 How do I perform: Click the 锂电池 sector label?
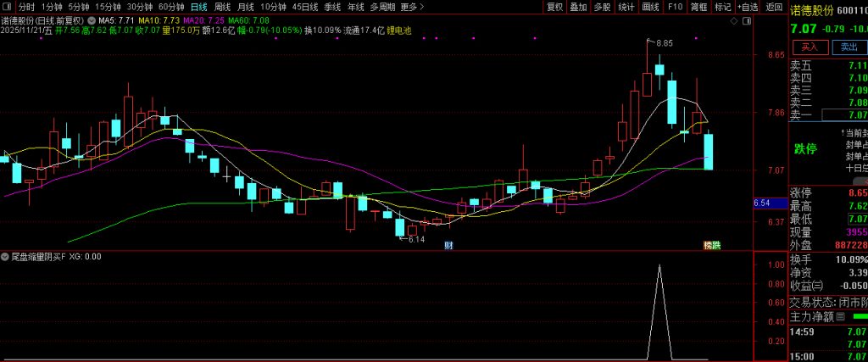pyautogui.click(x=399, y=30)
